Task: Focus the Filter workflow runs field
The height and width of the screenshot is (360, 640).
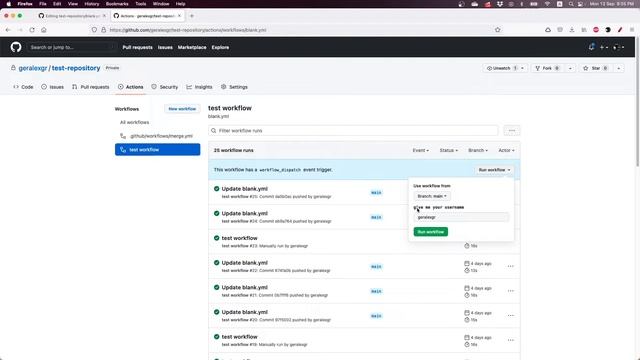Action: coord(353,131)
